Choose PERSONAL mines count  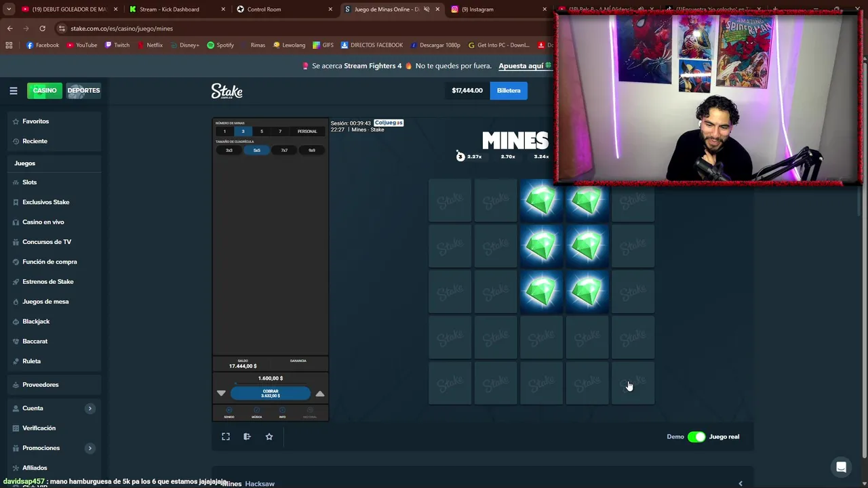click(x=307, y=131)
